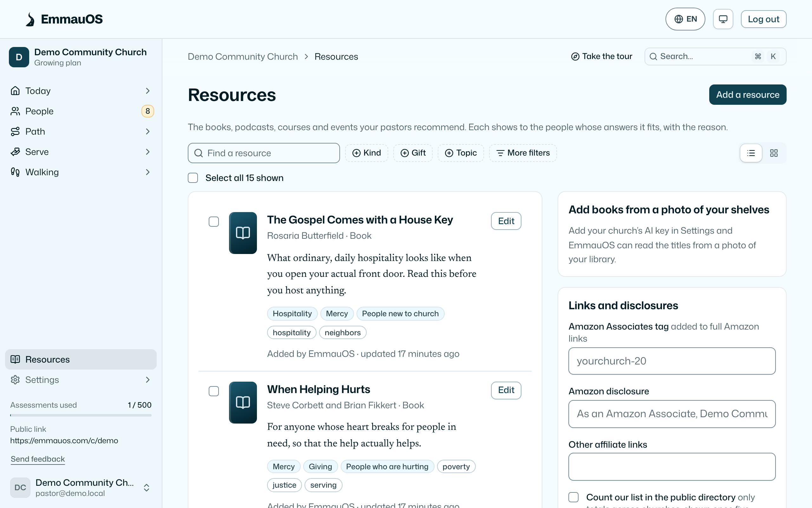Open the Kind filter
This screenshot has width=812, height=508.
pyautogui.click(x=366, y=153)
